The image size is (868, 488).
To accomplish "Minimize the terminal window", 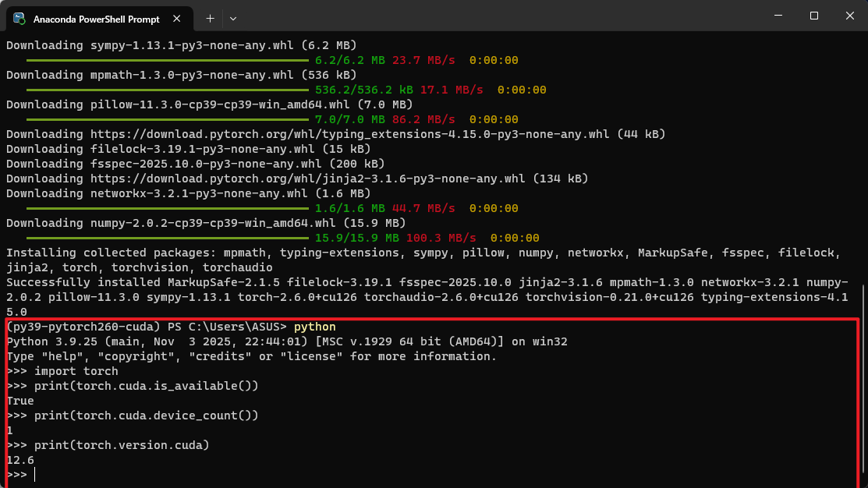I will [x=778, y=16].
